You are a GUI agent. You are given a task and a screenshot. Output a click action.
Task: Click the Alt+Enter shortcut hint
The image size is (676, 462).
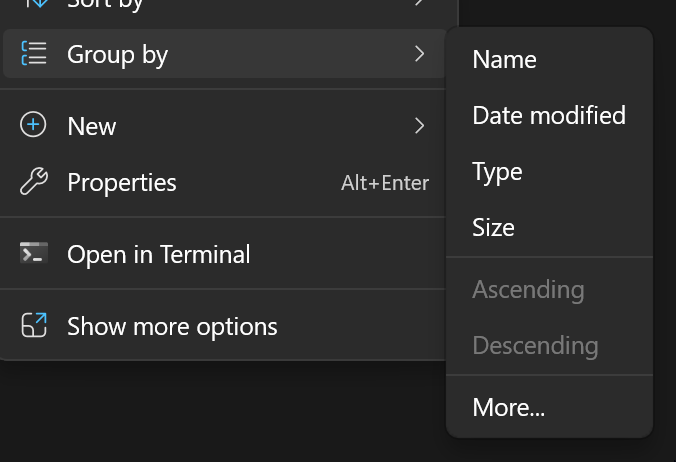[384, 183]
